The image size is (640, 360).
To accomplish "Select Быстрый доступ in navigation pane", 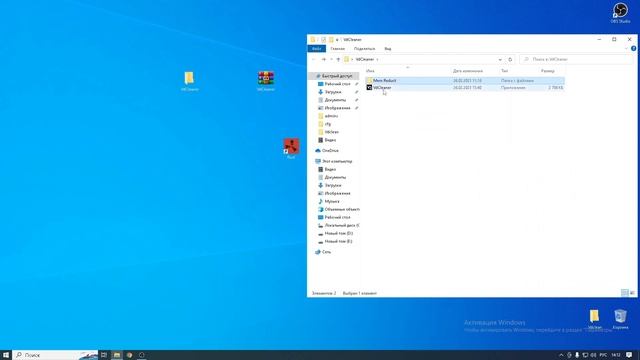I will (x=337, y=76).
